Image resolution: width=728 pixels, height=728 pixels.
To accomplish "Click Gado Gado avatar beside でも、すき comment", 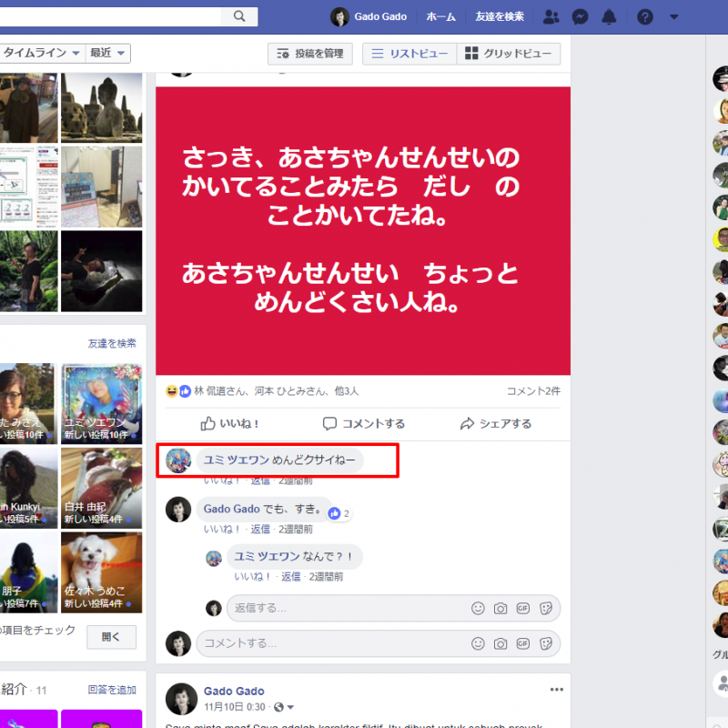I will pos(178,510).
